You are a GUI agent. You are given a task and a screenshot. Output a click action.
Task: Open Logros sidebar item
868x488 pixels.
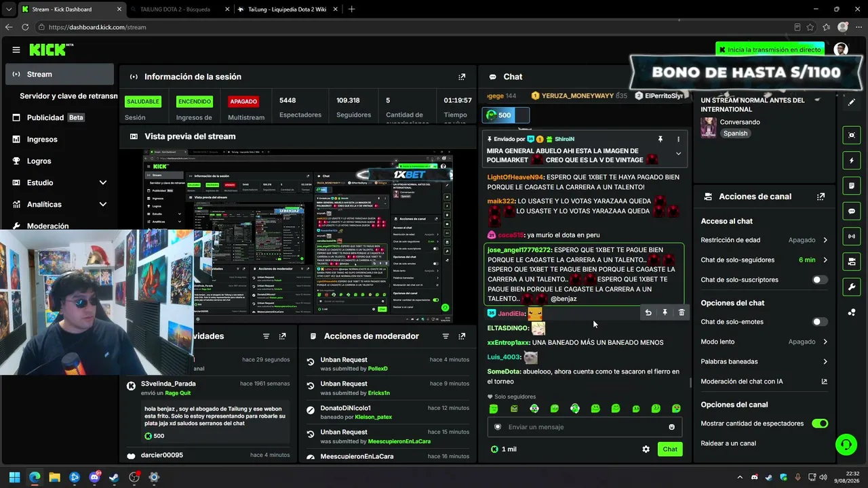(60, 161)
